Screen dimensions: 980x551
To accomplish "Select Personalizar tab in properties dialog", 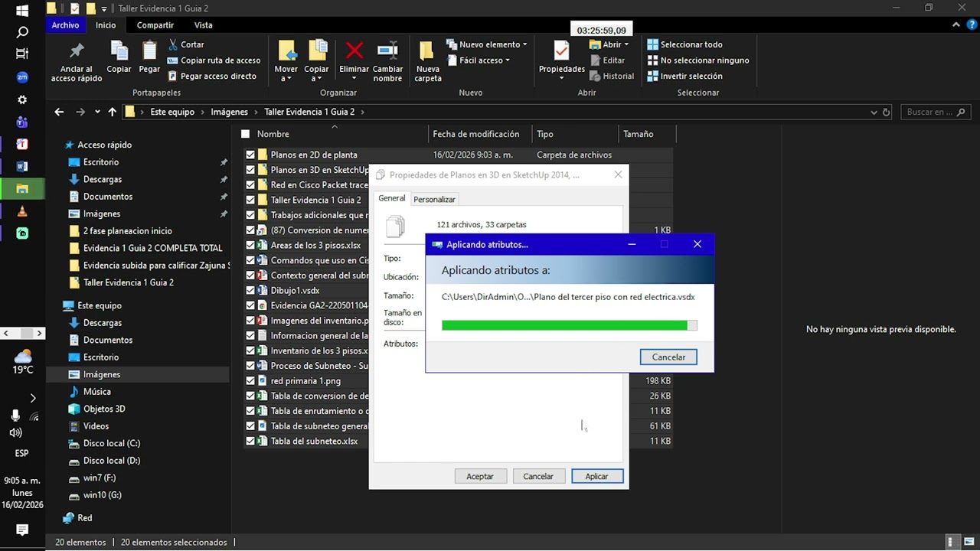I will [x=434, y=199].
